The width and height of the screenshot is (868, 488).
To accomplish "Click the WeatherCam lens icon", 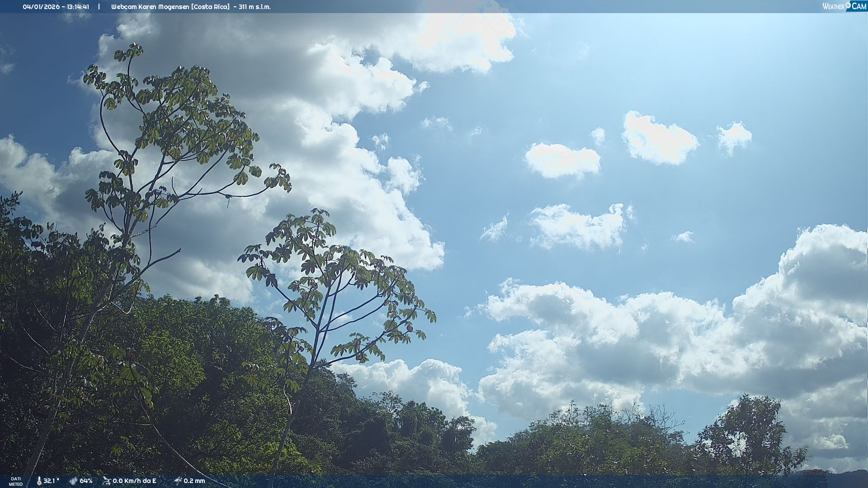I will (x=848, y=5).
